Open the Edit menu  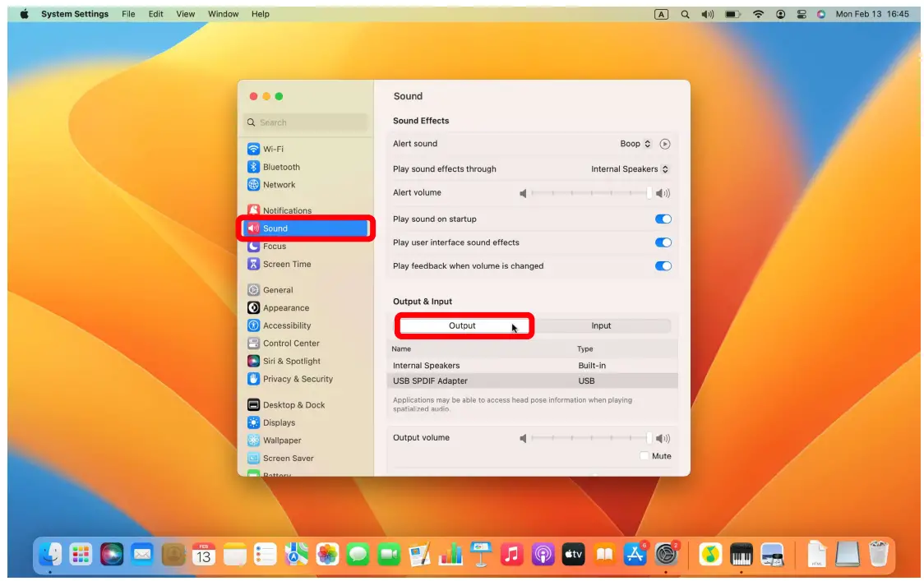(x=155, y=14)
